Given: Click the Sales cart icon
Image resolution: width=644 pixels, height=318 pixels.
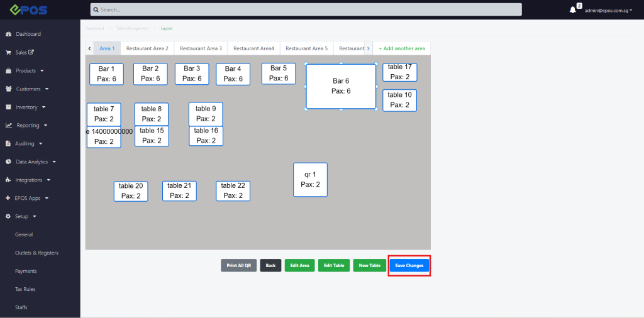Looking at the screenshot, I should click(8, 53).
